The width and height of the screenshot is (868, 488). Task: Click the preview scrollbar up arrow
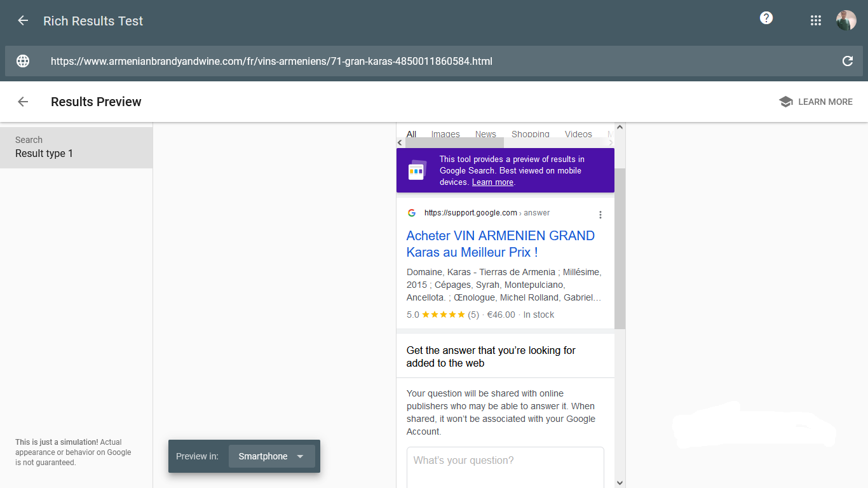tap(620, 127)
